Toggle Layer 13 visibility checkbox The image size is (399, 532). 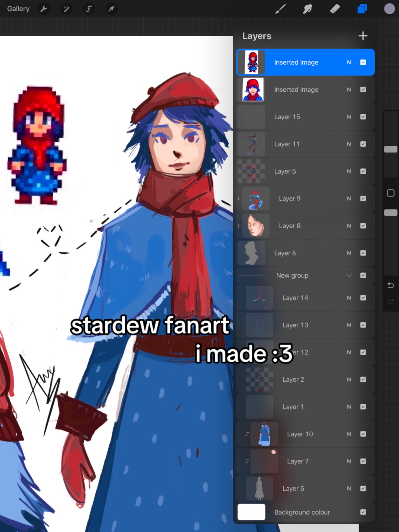[x=363, y=325]
